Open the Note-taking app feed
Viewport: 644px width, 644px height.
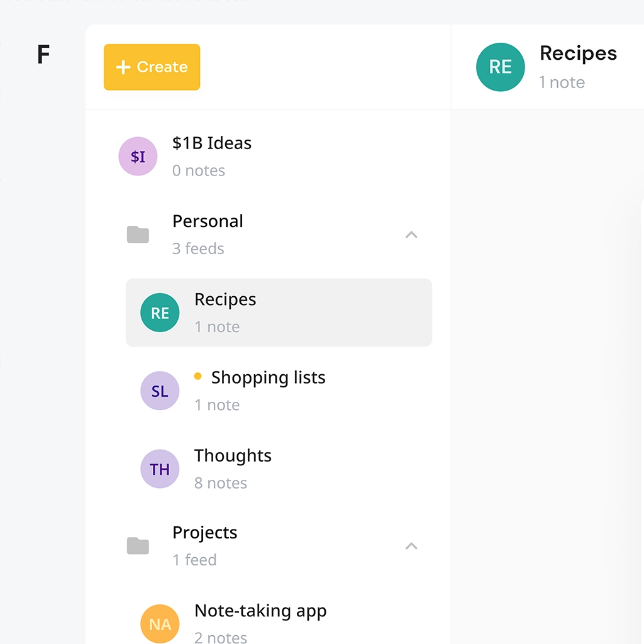pyautogui.click(x=260, y=611)
